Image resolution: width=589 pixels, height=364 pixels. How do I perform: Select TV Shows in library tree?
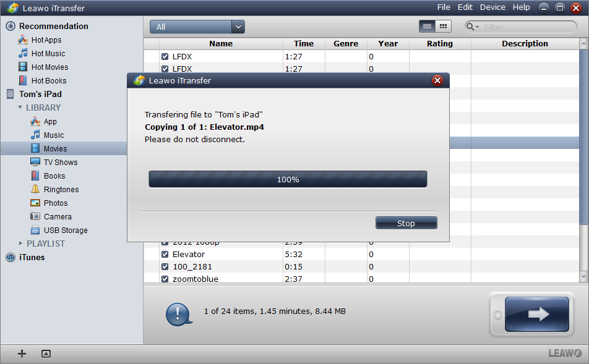[61, 162]
